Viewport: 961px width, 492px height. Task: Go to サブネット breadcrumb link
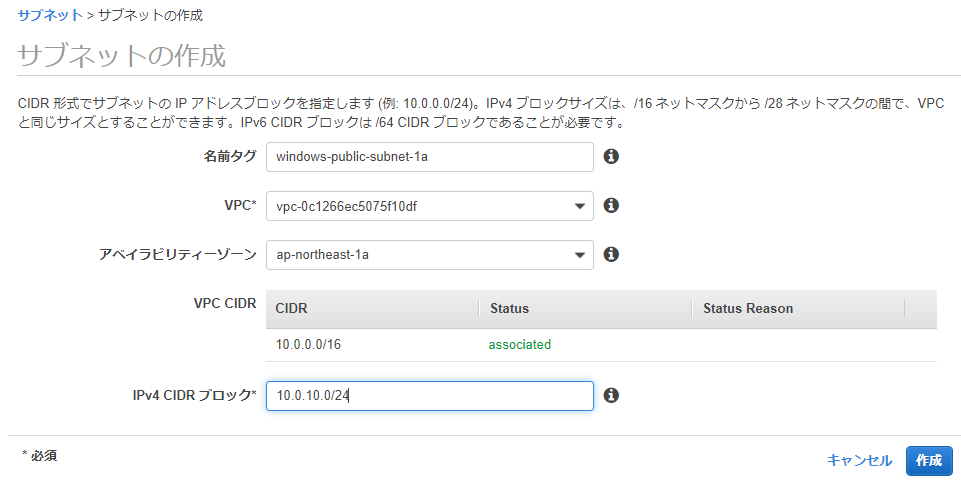50,15
